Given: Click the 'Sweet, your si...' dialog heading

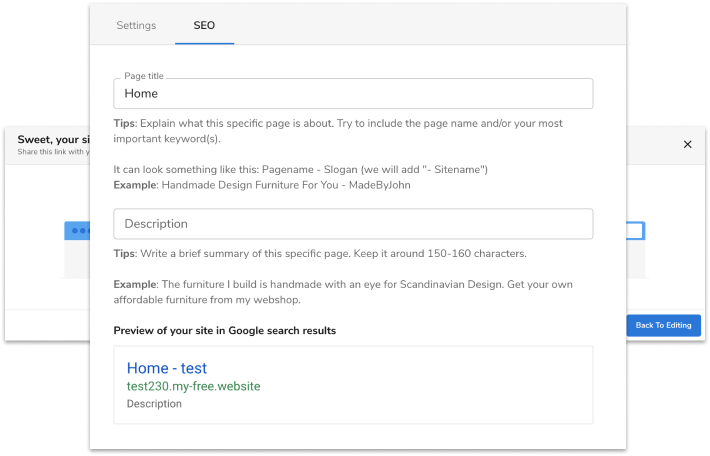Looking at the screenshot, I should [53, 141].
